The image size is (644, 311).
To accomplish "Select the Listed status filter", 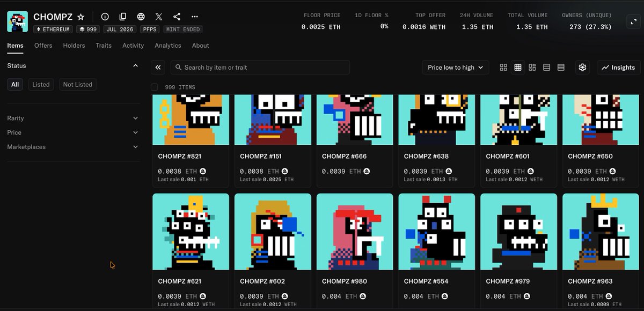I will point(41,84).
